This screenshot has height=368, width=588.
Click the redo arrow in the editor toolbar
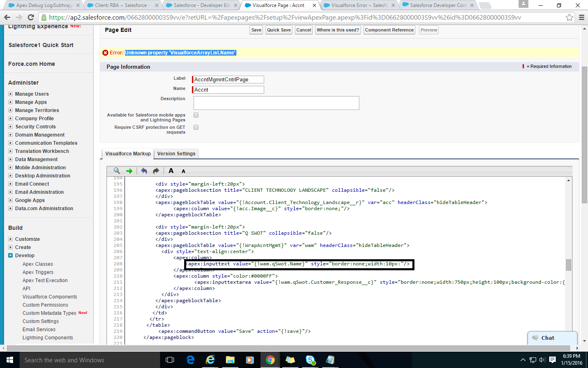pyautogui.click(x=156, y=171)
